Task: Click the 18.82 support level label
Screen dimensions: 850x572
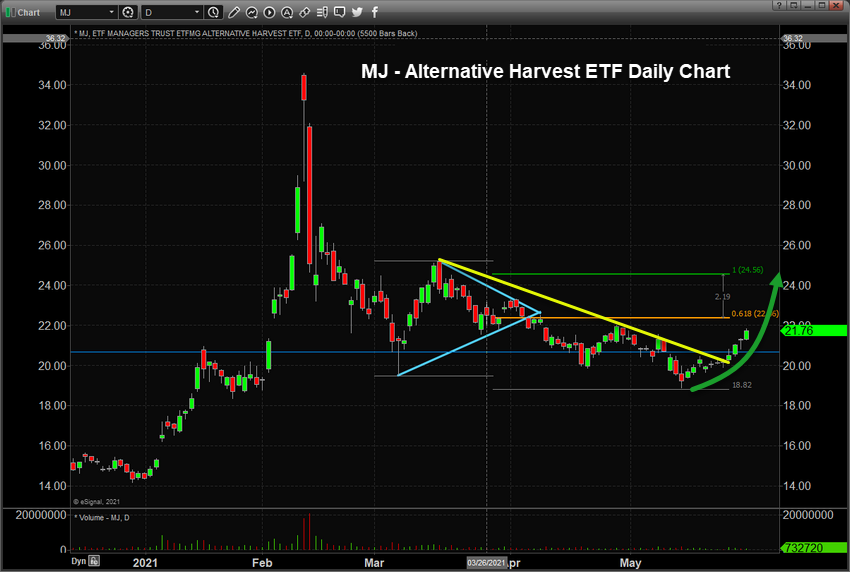Action: [x=742, y=385]
